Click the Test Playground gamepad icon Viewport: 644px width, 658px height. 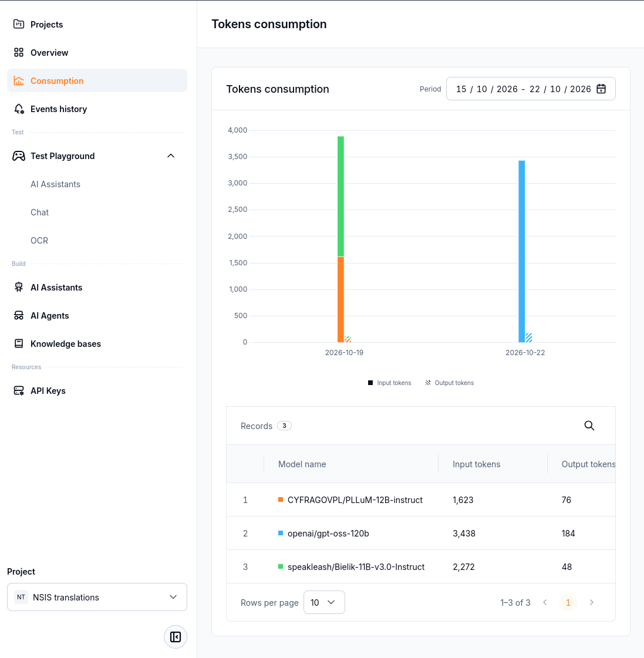click(x=18, y=156)
